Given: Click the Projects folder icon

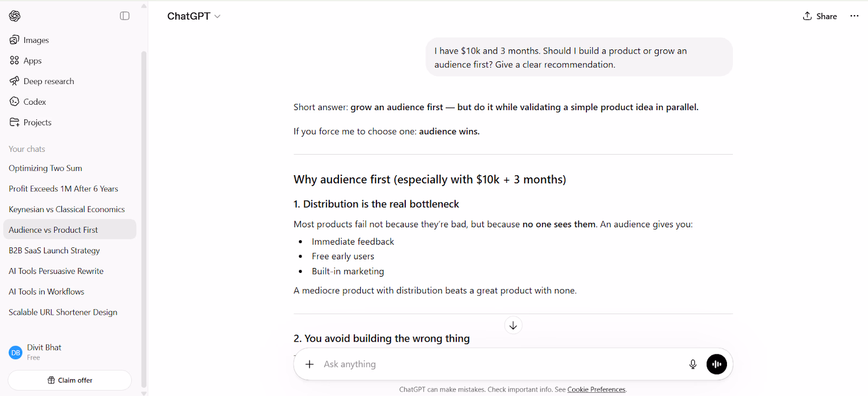Looking at the screenshot, I should [15, 122].
